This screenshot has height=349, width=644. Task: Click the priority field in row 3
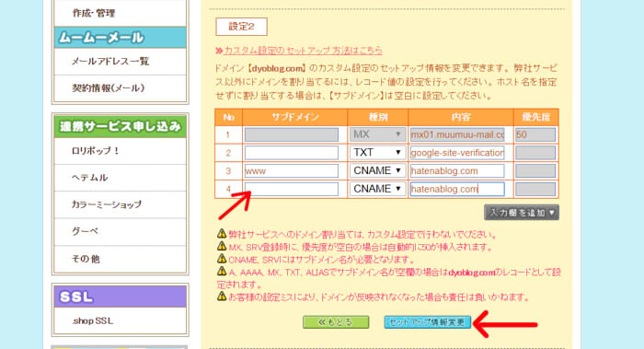(x=535, y=170)
